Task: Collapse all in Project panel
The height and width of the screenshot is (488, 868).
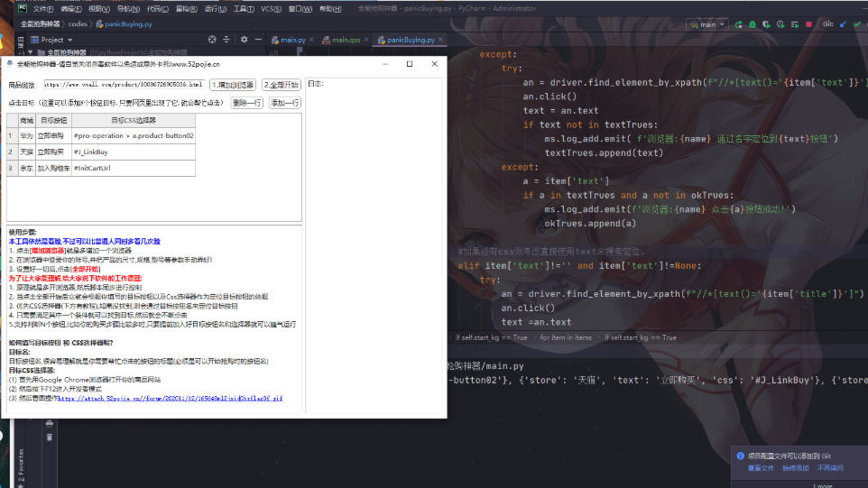Action: 226,40
